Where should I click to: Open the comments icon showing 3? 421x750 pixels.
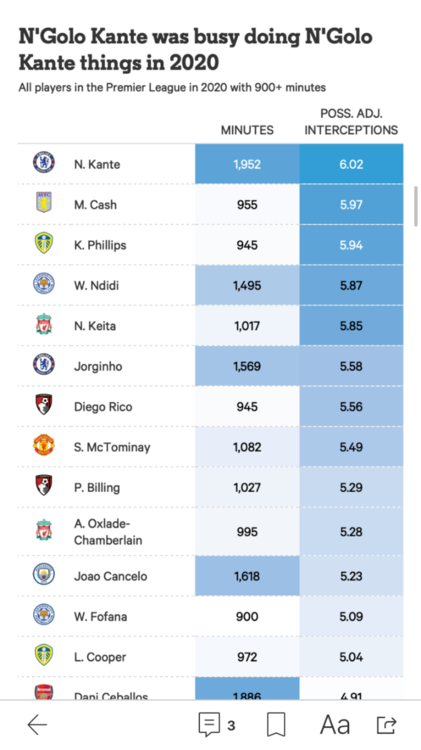click(x=217, y=725)
